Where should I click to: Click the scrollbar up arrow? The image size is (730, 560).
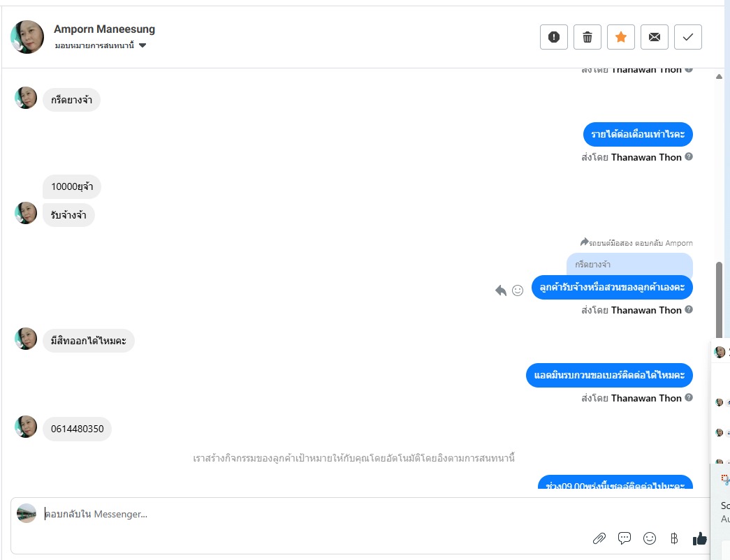point(719,77)
